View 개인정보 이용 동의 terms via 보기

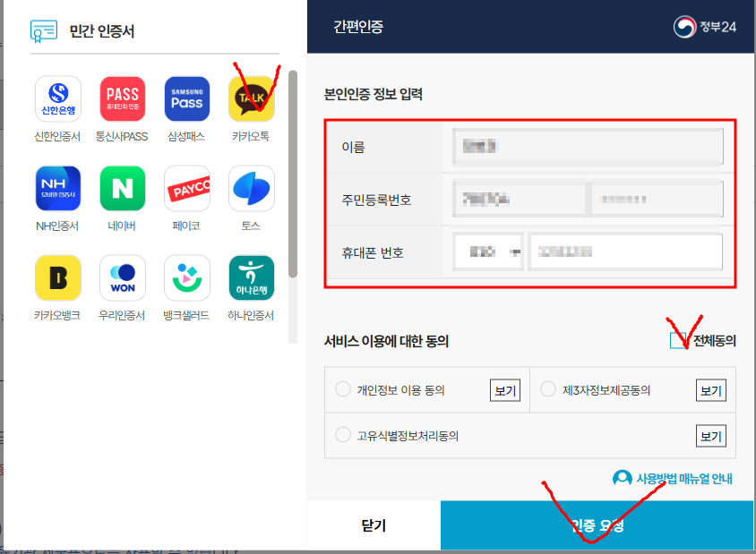505,390
